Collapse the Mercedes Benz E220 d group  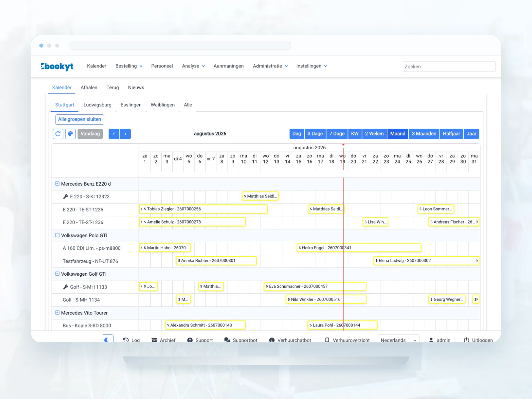[57, 184]
